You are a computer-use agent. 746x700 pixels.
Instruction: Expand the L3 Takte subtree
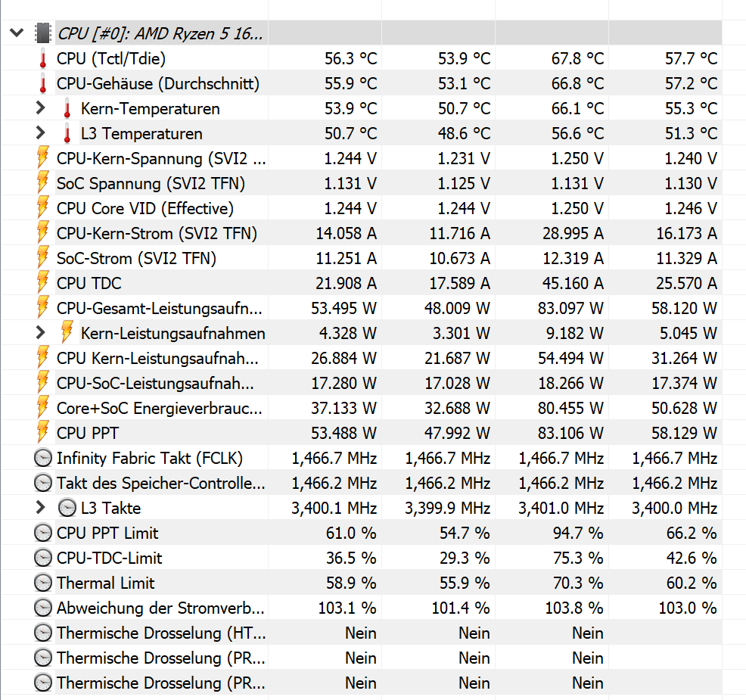click(x=40, y=508)
